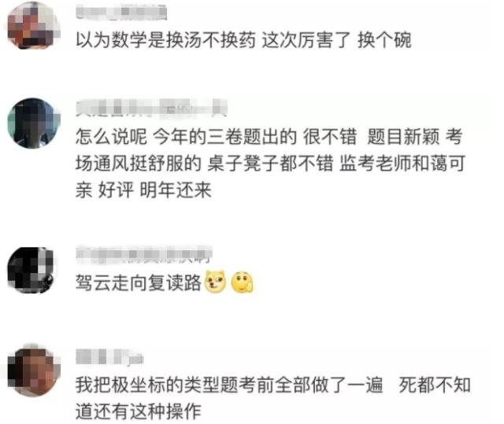
Task: Select the line starting 怎么说呢 今年的三卷题
Action: pyautogui.click(x=269, y=136)
